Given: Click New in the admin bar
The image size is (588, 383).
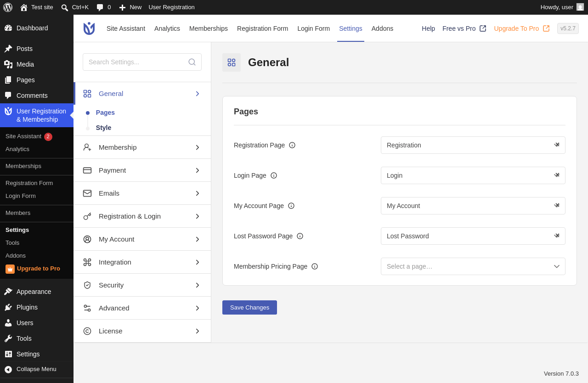Looking at the screenshot, I should pos(130,7).
